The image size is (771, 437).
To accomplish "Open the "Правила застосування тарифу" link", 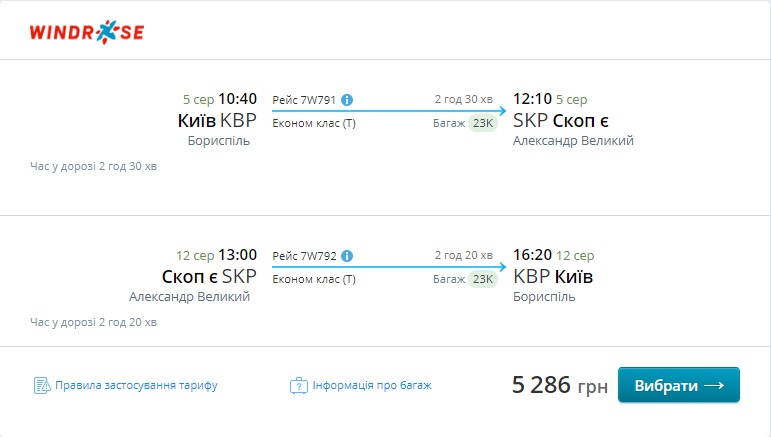I will (136, 385).
